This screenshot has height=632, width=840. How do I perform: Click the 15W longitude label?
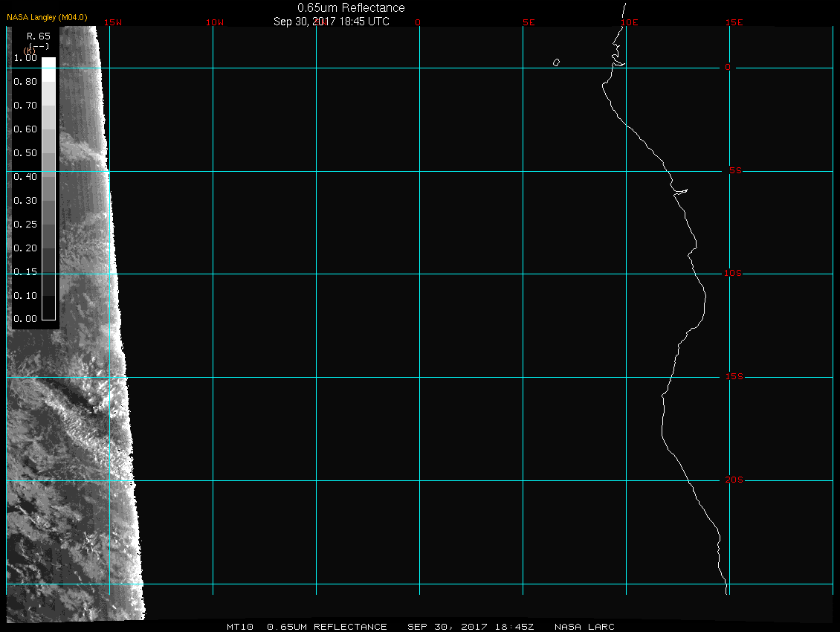pyautogui.click(x=113, y=22)
